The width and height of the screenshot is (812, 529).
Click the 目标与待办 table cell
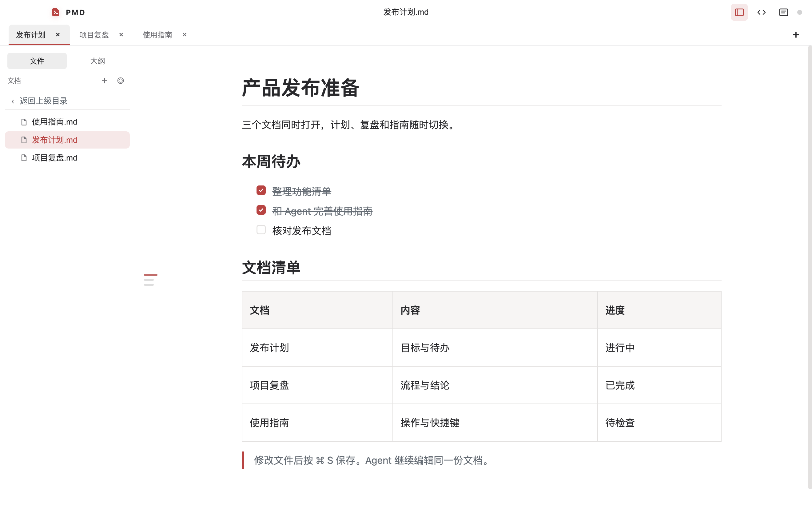[x=495, y=348]
